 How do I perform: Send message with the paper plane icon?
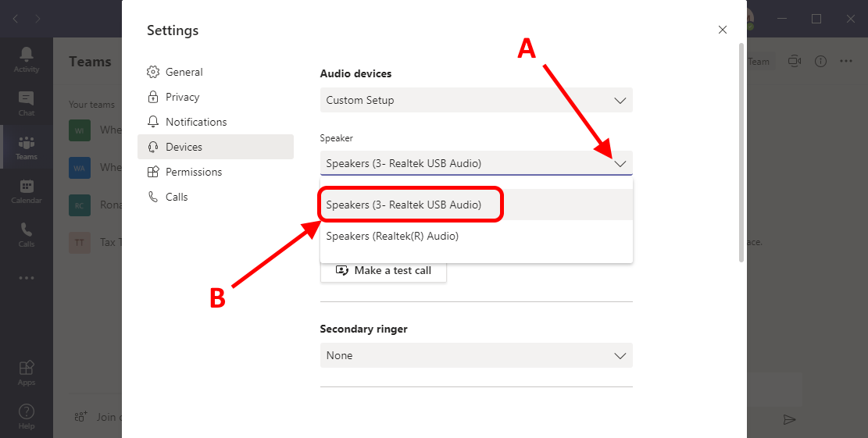click(789, 420)
